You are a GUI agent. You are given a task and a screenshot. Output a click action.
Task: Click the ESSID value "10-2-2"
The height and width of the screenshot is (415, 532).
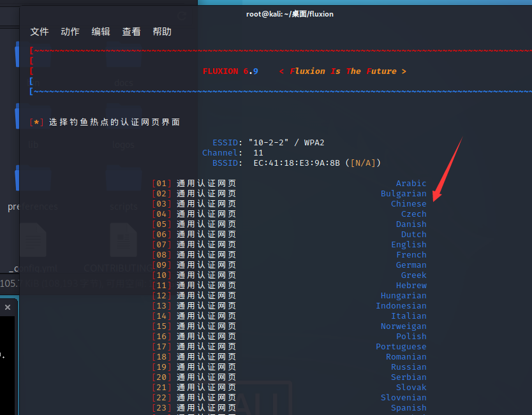[x=269, y=143]
